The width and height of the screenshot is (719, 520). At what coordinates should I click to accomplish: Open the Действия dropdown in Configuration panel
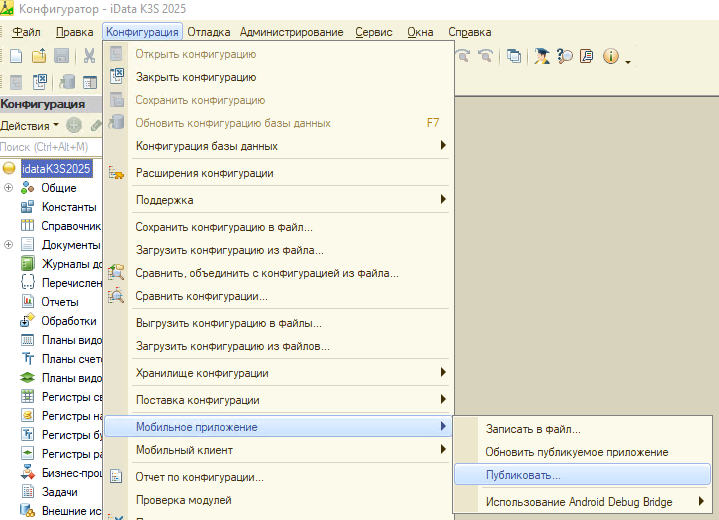(29, 126)
